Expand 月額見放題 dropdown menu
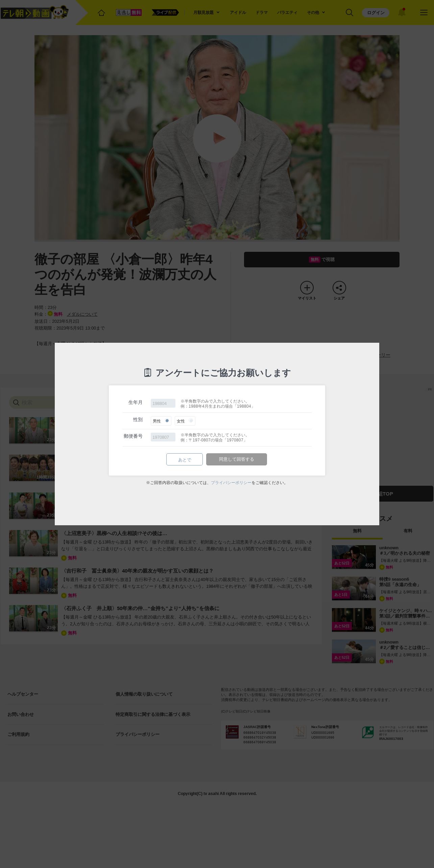The width and height of the screenshot is (434, 868). (206, 13)
